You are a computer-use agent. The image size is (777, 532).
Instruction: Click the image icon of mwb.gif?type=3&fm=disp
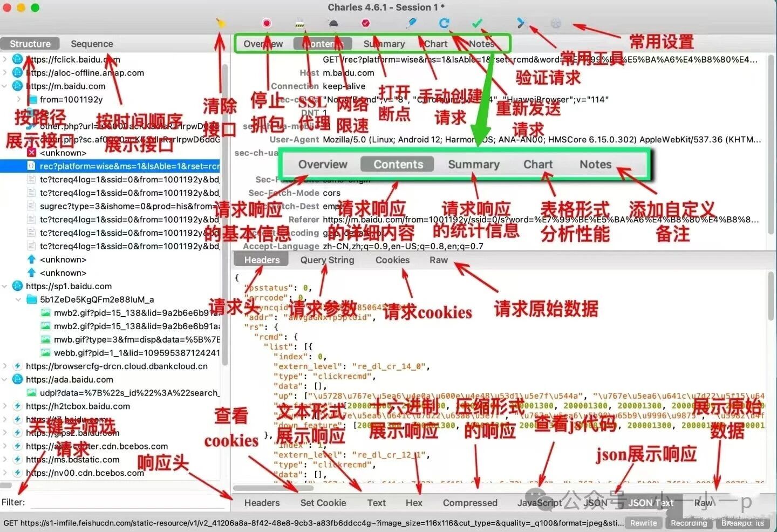tap(45, 339)
